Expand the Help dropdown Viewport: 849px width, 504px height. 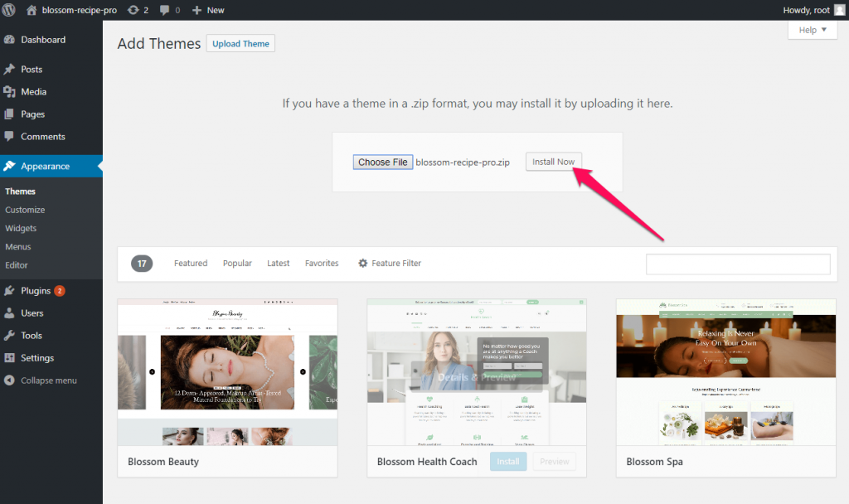(813, 31)
